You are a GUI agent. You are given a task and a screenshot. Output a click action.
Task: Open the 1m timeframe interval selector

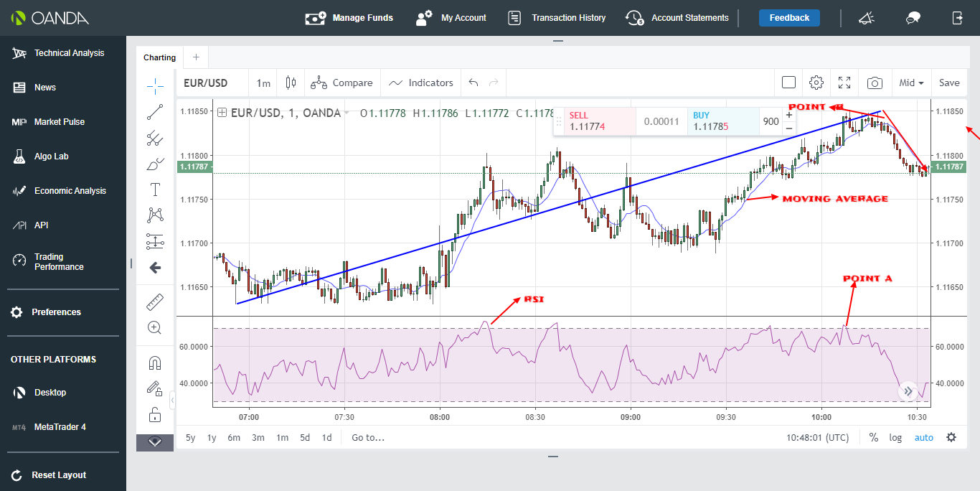point(263,83)
